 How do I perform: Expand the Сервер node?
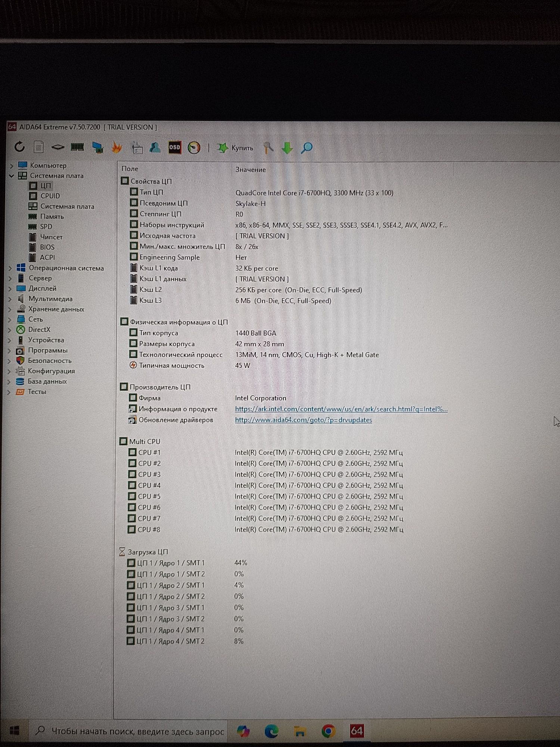click(10, 278)
